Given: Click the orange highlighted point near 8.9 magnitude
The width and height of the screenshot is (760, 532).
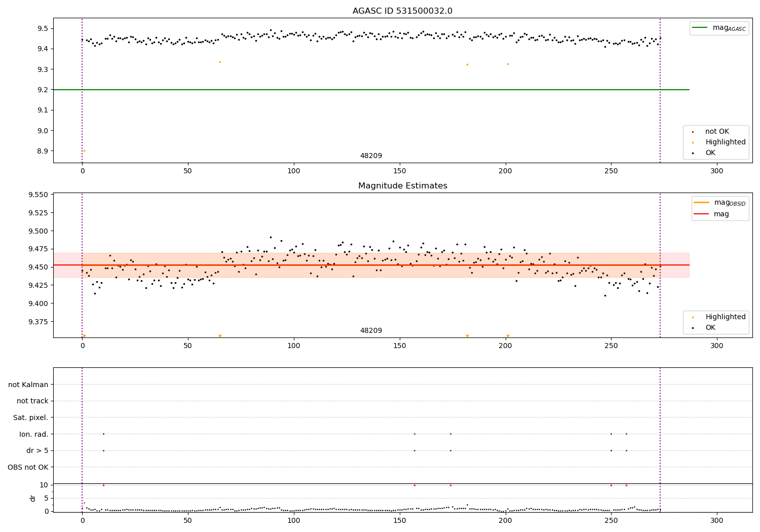Looking at the screenshot, I should coord(84,150).
